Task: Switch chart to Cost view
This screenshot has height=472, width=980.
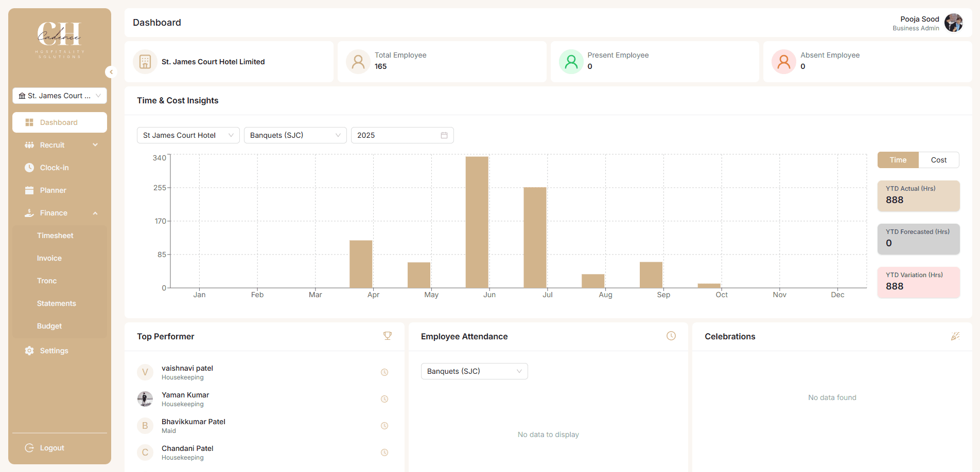Action: click(x=939, y=160)
